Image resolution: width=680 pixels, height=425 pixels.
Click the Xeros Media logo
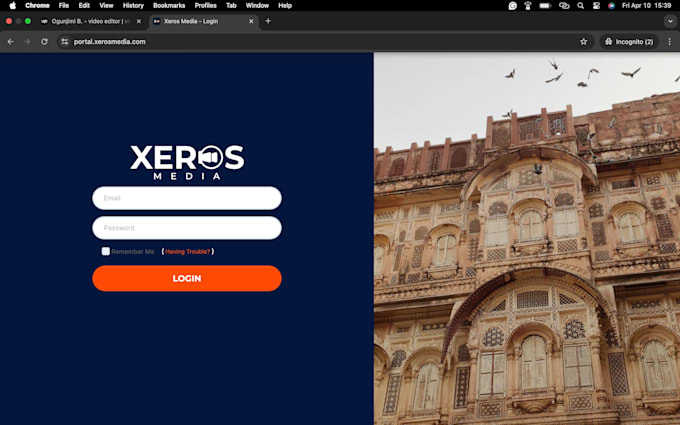tap(187, 162)
